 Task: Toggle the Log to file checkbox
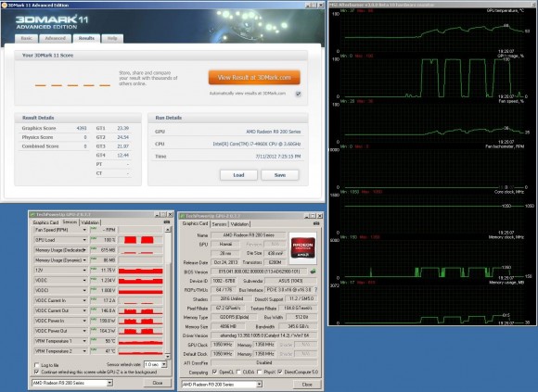pyautogui.click(x=37, y=365)
